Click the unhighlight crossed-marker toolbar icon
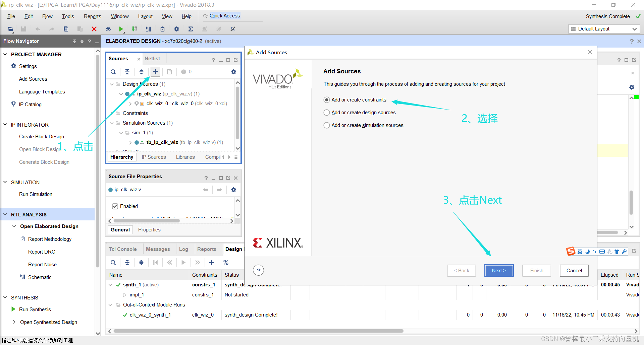 point(233,29)
